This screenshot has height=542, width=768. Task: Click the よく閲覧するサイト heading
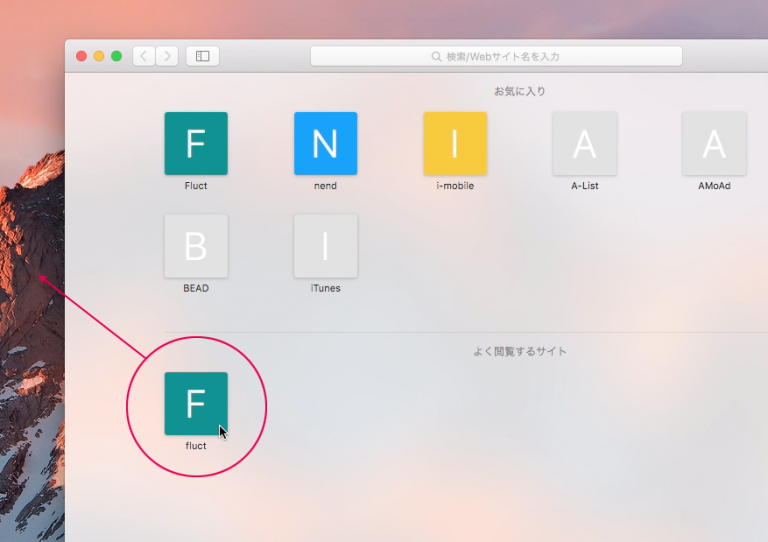tap(520, 351)
